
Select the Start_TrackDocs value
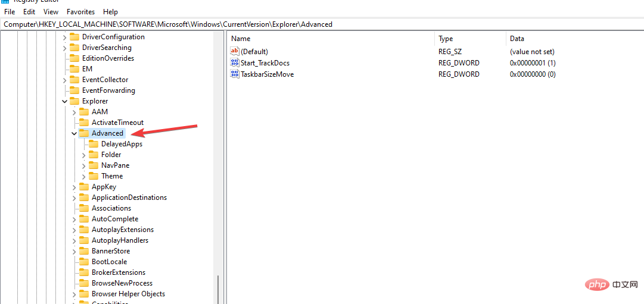[265, 63]
